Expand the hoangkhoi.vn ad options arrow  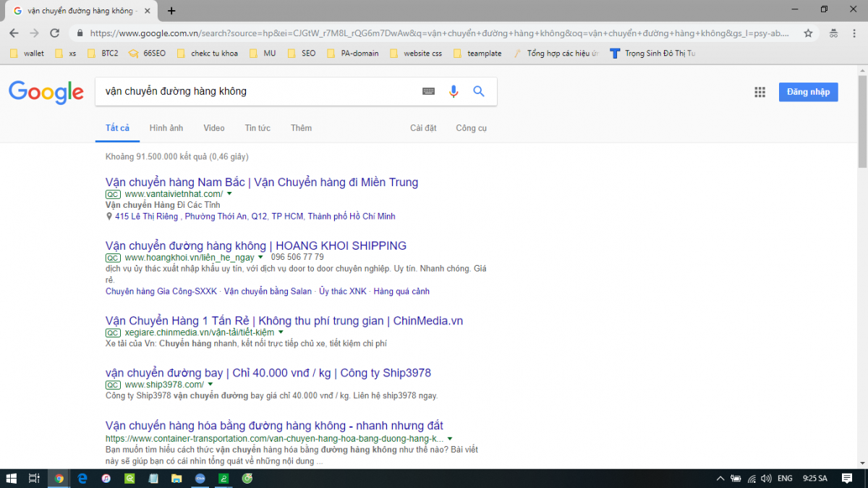click(260, 257)
